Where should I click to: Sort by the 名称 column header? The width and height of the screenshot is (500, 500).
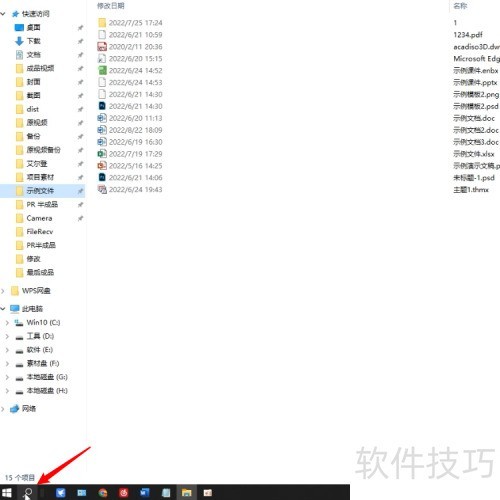(x=460, y=6)
